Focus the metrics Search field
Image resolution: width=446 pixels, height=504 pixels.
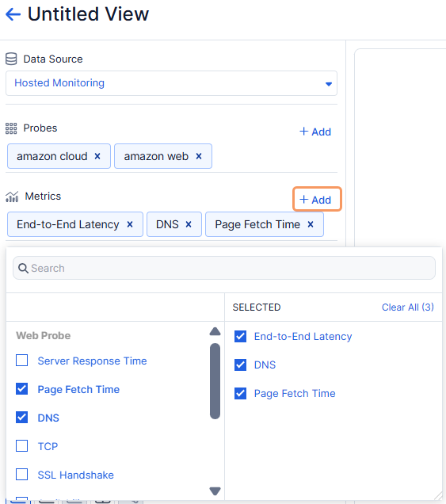[x=224, y=268]
